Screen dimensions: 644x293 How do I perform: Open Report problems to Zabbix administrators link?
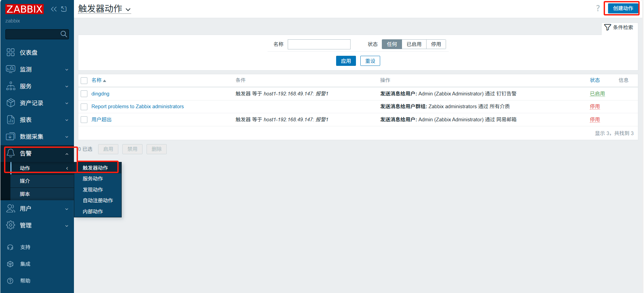pyautogui.click(x=137, y=107)
